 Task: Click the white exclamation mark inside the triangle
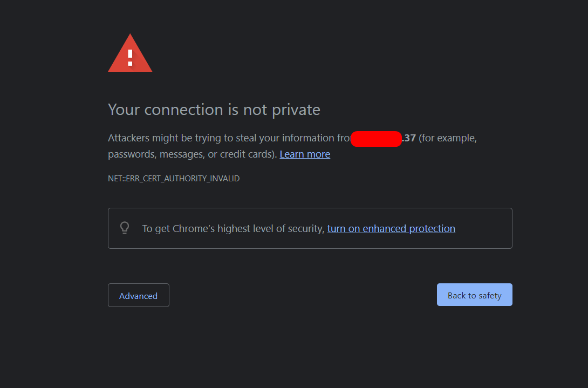tap(130, 57)
